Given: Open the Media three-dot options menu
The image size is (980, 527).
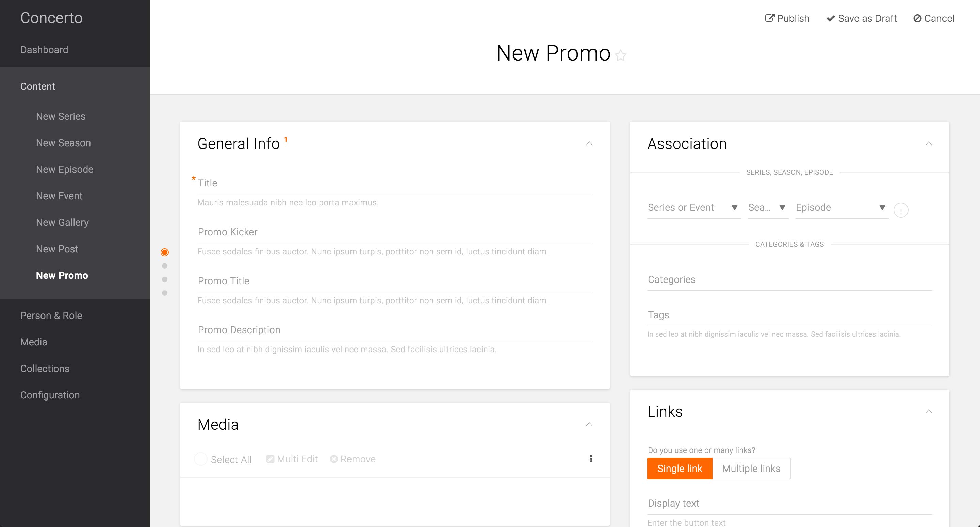Looking at the screenshot, I should [591, 459].
